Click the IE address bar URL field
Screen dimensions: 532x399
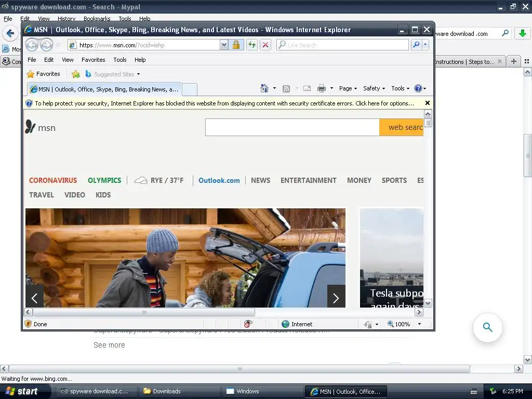(144, 45)
